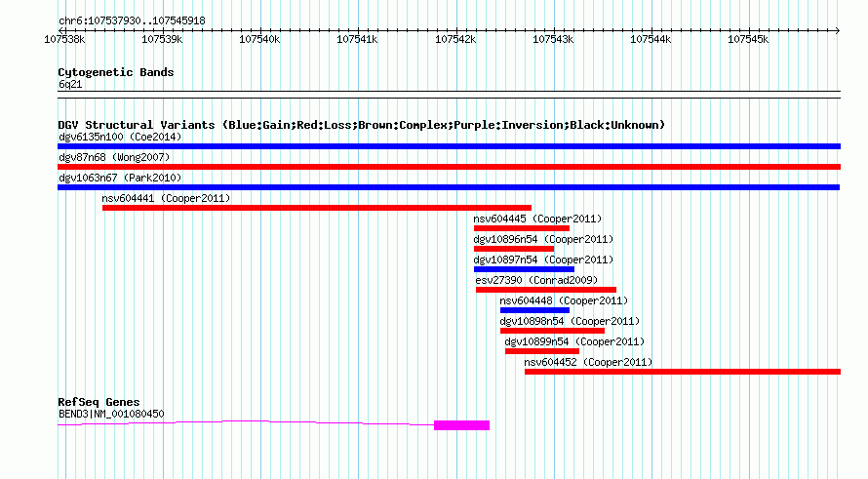Click the nsv604445 (Cooper2011) red bar
The width and height of the screenshot is (868, 479).
(x=522, y=228)
